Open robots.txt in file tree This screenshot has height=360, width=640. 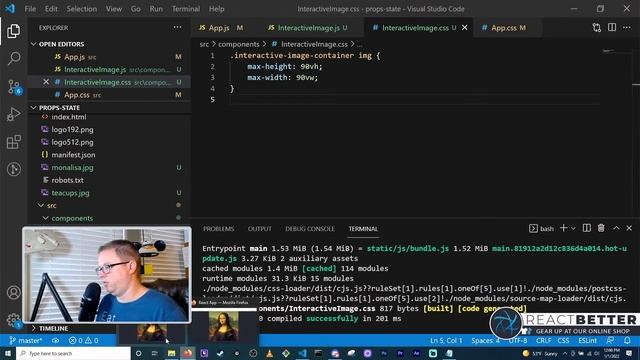[x=67, y=180]
